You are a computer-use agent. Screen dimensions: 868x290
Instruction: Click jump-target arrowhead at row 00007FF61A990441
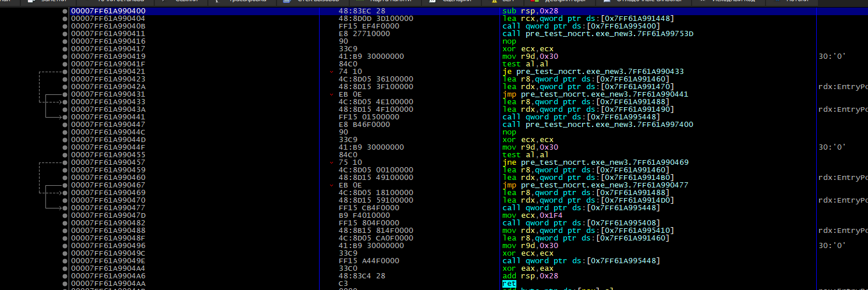pyautogui.click(x=59, y=117)
